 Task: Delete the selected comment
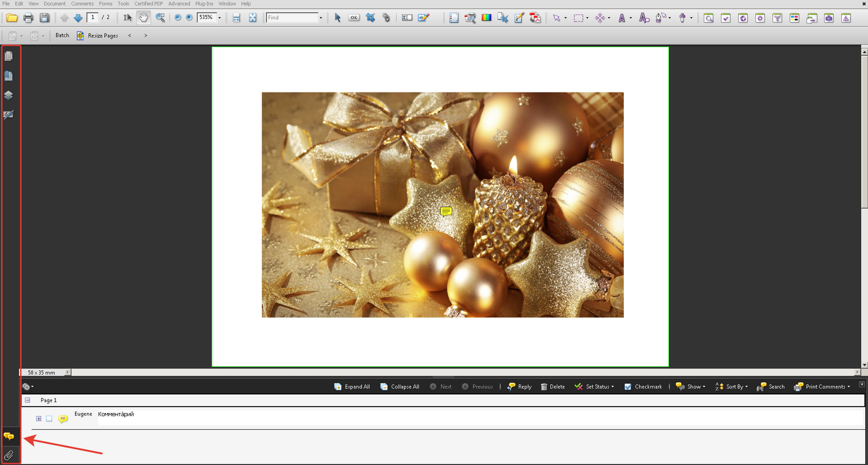[x=553, y=386]
